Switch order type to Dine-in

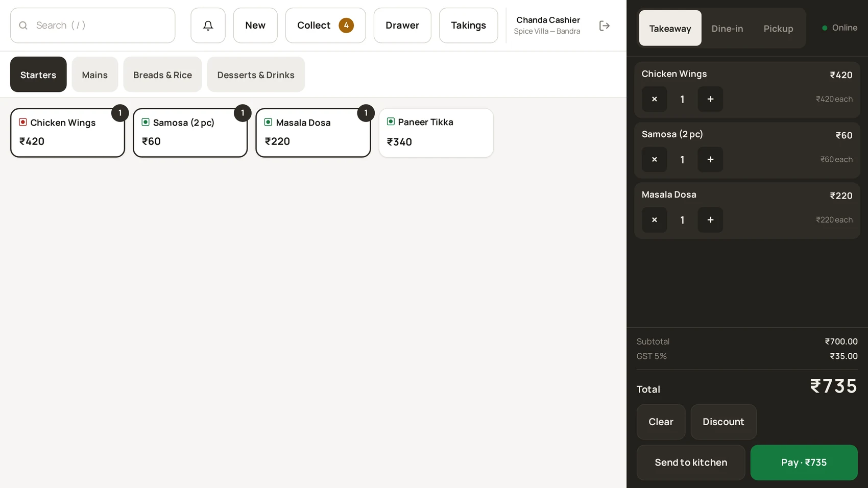(727, 28)
